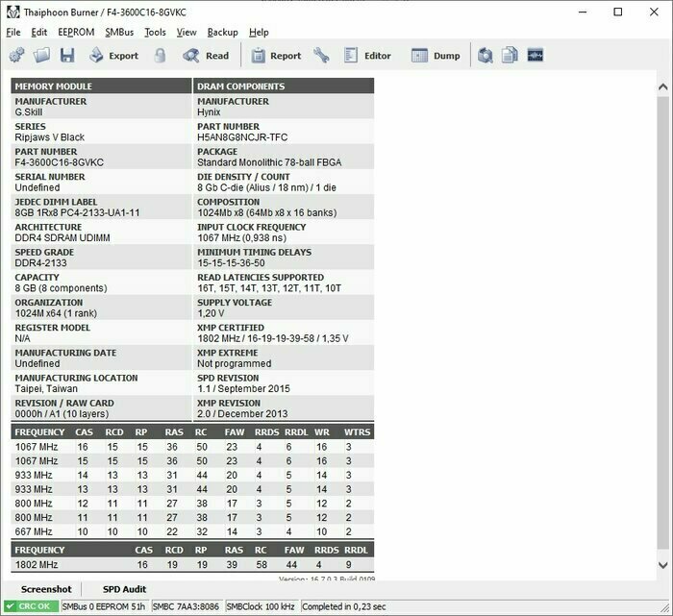Screen dimensions: 673x616
Task: Click DRAM part number H5AN8G8NCJR-TFC
Action: point(242,137)
